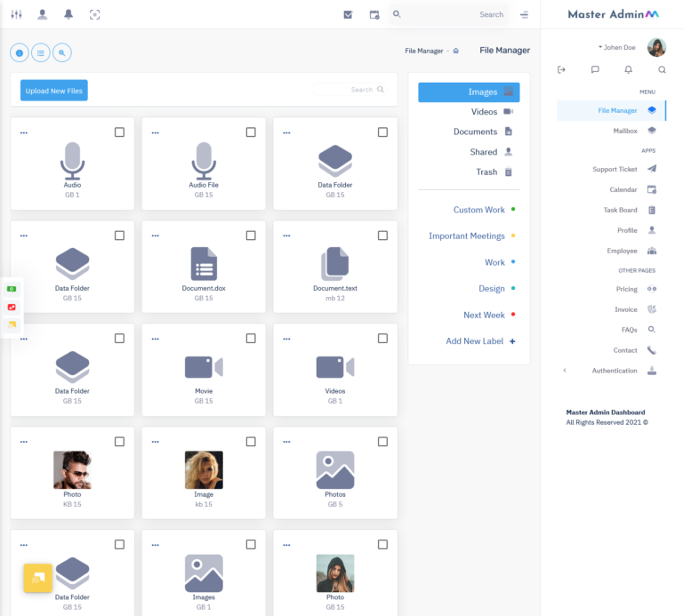This screenshot has width=683, height=616.
Task: Click the plus icon beside Add New Label
Action: (x=512, y=341)
